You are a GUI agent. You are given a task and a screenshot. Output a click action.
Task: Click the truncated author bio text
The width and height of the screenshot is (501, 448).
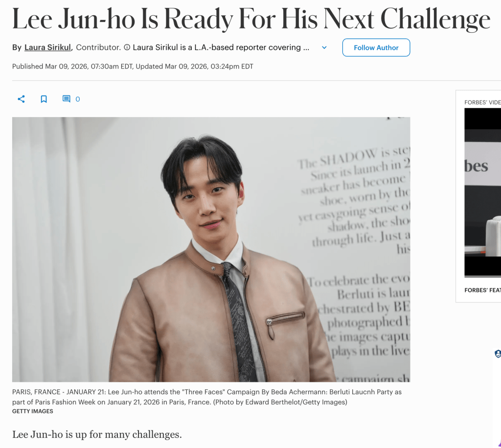click(x=221, y=47)
